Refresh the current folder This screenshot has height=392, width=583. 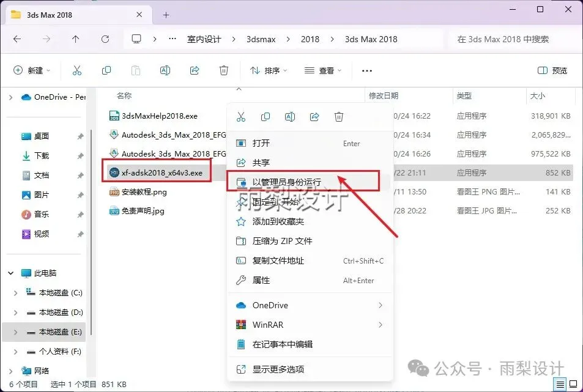click(x=105, y=39)
